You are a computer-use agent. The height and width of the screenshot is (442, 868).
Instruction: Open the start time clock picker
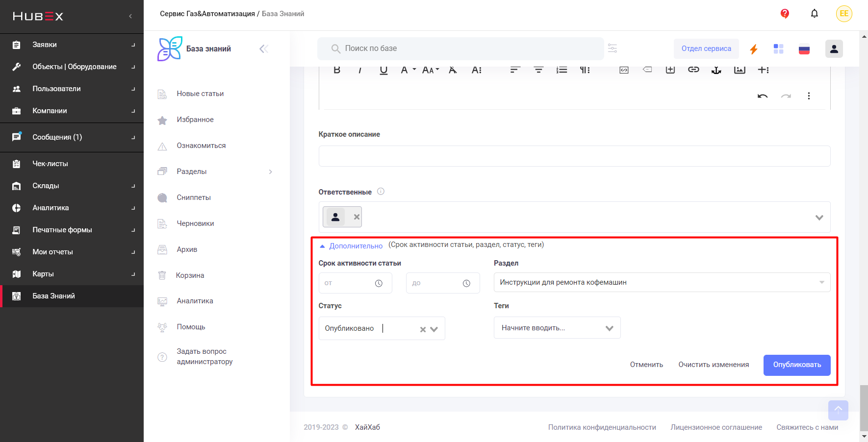click(379, 283)
